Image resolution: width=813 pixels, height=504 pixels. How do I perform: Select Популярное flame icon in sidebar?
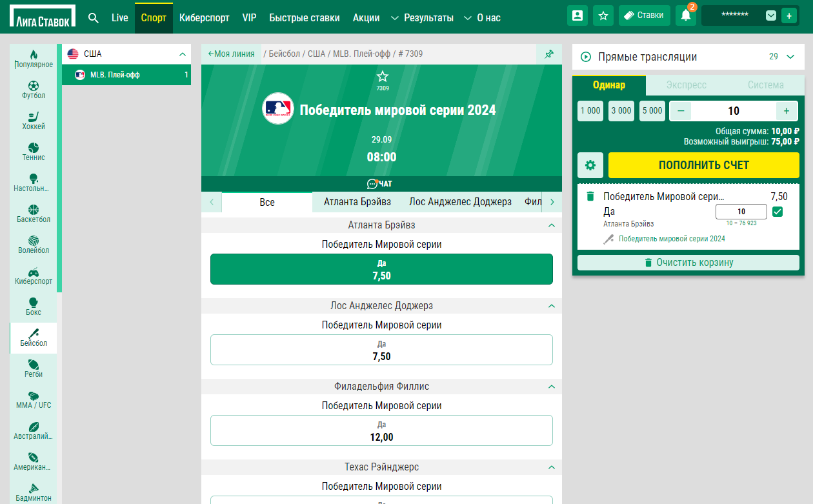(x=34, y=59)
